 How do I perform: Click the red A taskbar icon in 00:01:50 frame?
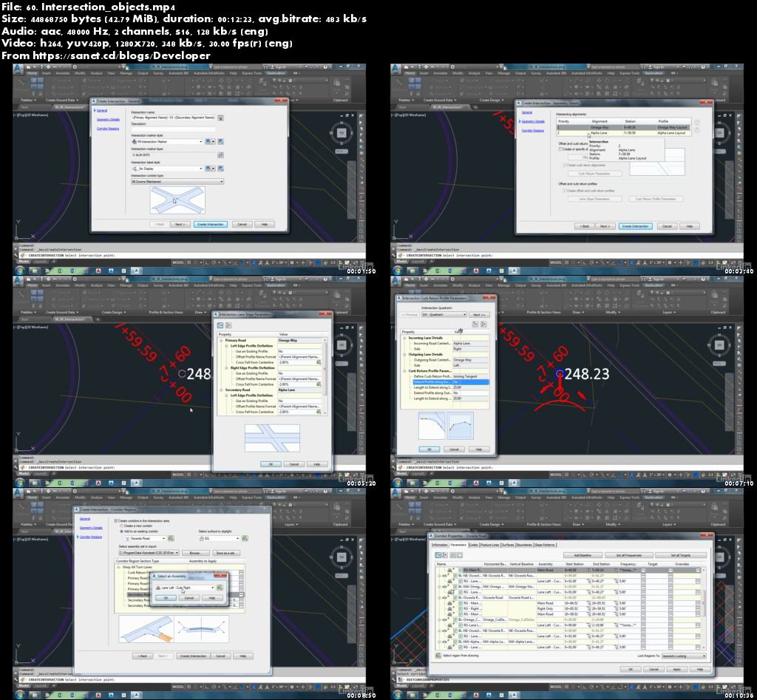point(98,271)
